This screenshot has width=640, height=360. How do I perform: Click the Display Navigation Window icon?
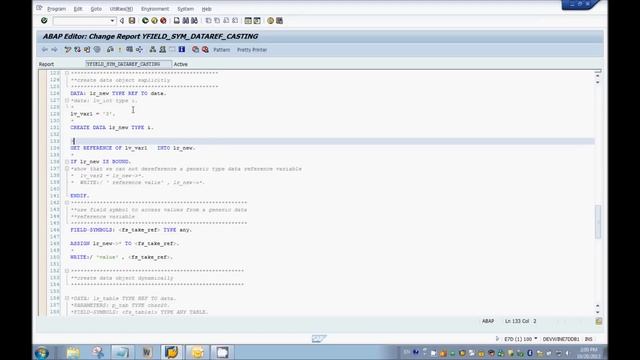tap(162, 49)
